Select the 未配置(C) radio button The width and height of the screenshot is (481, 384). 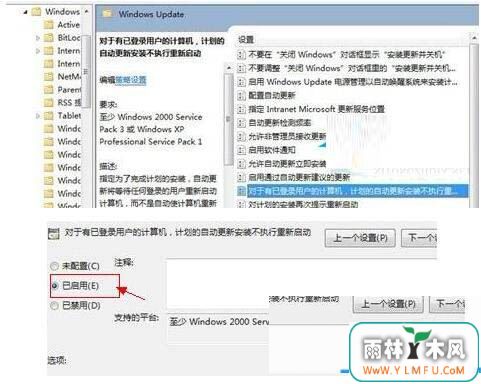54,266
